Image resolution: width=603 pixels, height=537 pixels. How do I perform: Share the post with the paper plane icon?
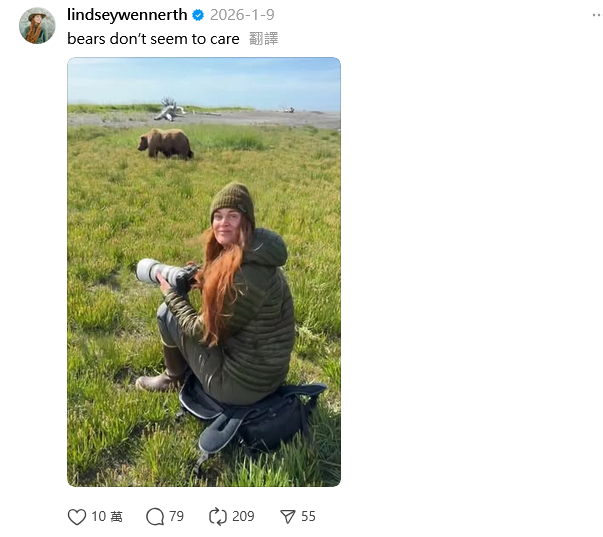pyautogui.click(x=288, y=517)
